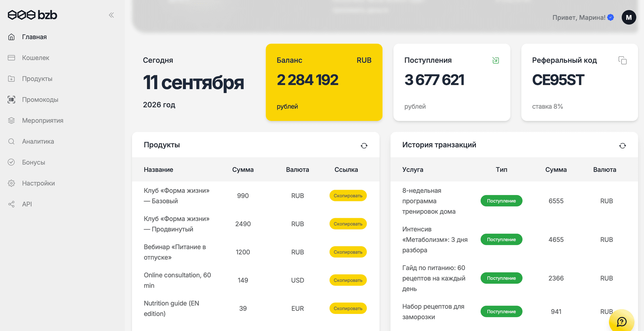
Task: Click the 4655 transaction amount
Action: (556, 240)
